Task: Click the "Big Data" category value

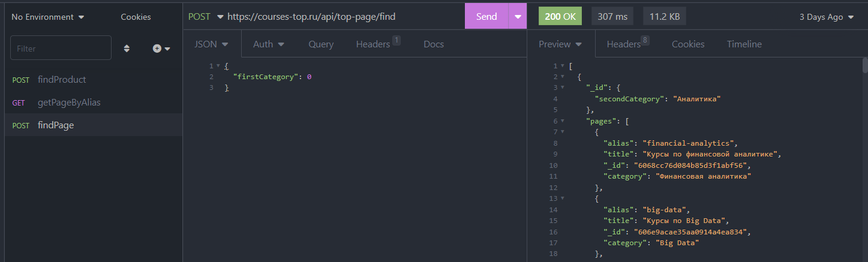Action: click(x=677, y=243)
